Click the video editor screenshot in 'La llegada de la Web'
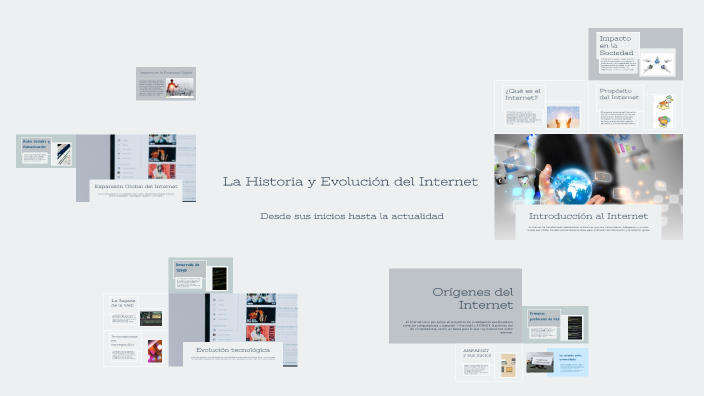Screen dimensions: 704x396 coord(151,318)
